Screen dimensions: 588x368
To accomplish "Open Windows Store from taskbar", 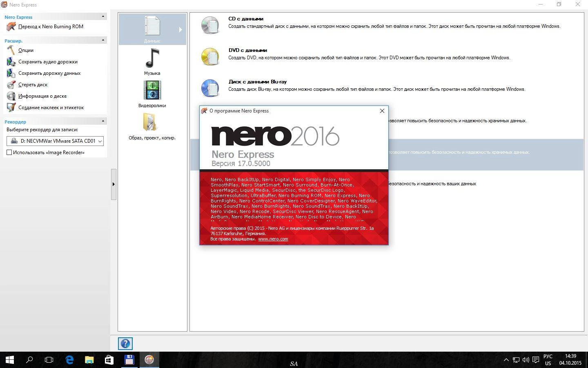I will click(109, 360).
